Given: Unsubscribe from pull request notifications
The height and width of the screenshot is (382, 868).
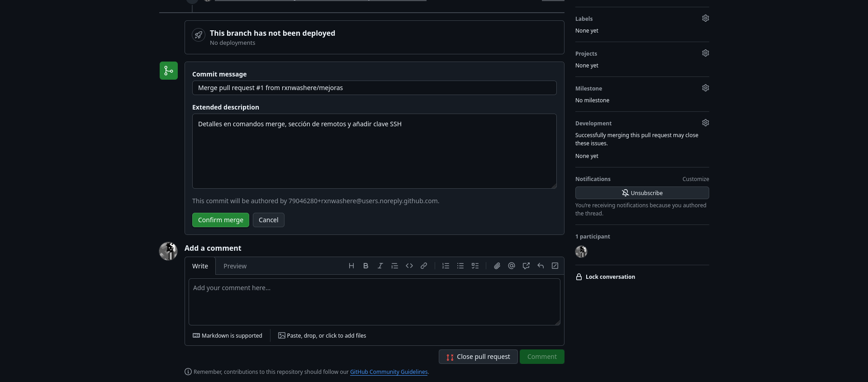Looking at the screenshot, I should 642,193.
